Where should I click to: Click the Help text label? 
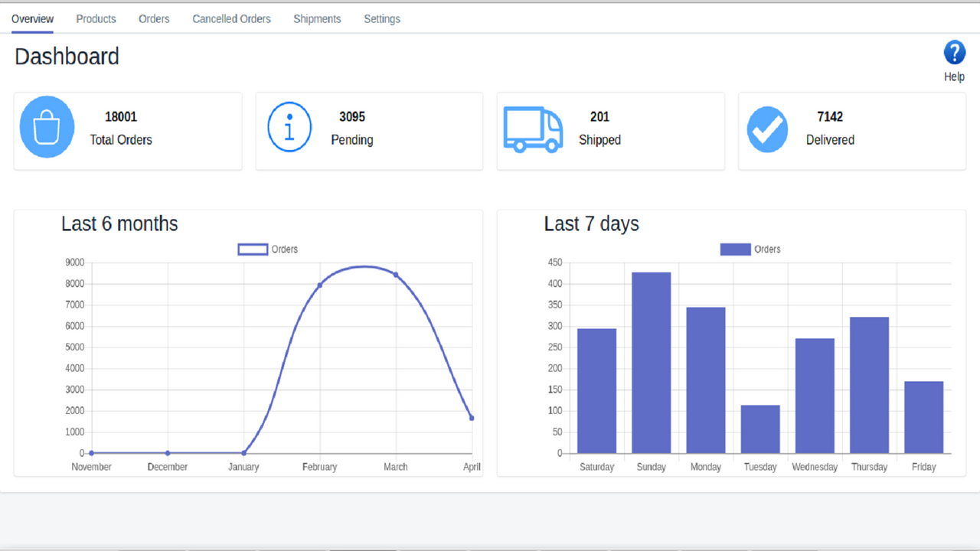(x=954, y=76)
